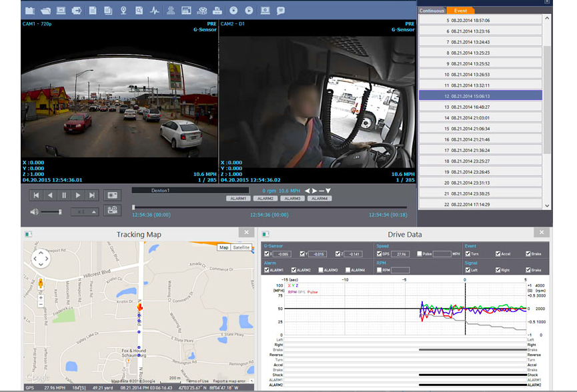This screenshot has height=392, width=577.
Task: Zoom out on the tracking map
Action: (41, 304)
